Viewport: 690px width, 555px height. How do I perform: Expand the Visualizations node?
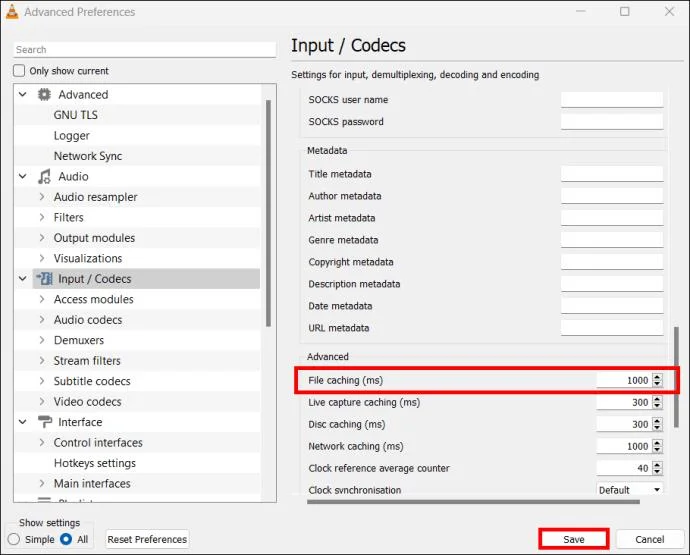(x=42, y=258)
